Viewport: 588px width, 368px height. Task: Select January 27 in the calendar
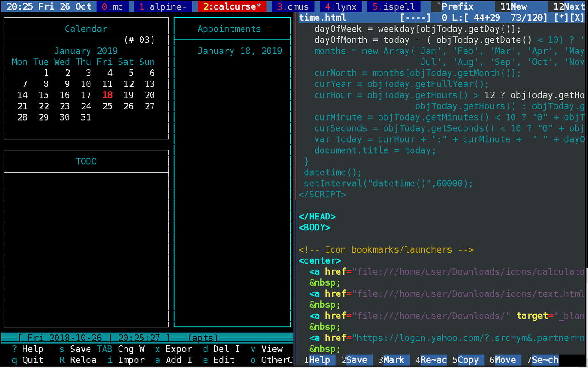tap(150, 106)
